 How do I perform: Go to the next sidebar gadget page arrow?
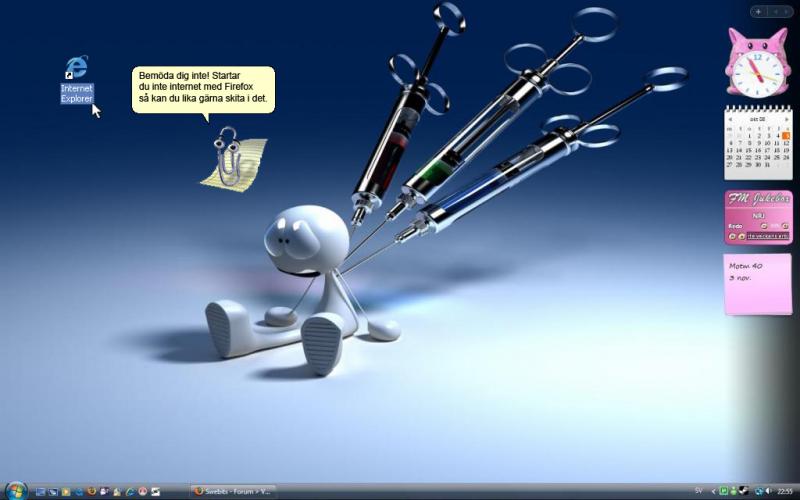[x=786, y=11]
